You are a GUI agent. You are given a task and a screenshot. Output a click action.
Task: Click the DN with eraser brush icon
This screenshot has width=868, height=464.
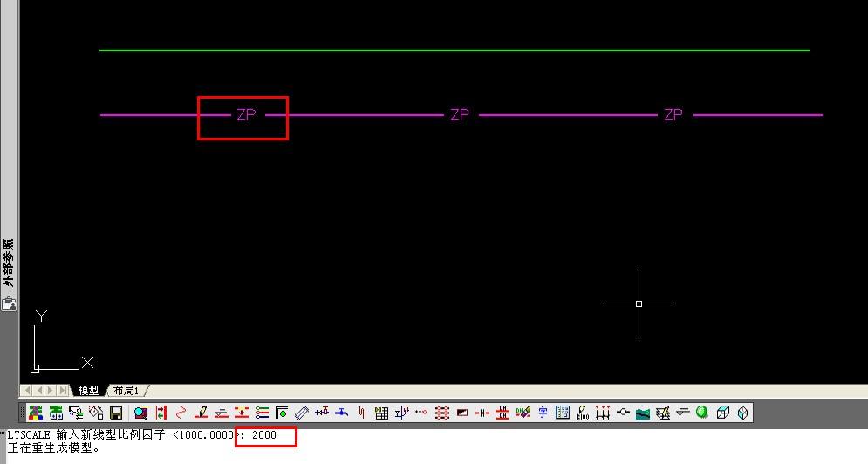click(523, 413)
